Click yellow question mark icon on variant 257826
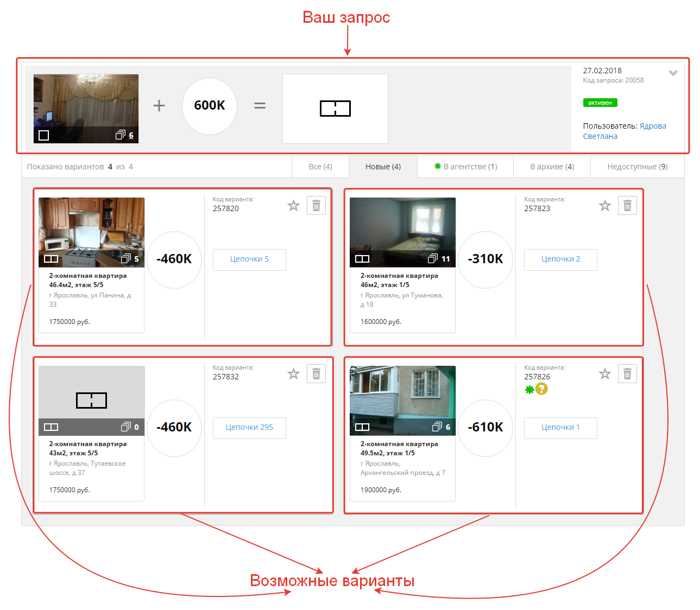 tap(541, 389)
